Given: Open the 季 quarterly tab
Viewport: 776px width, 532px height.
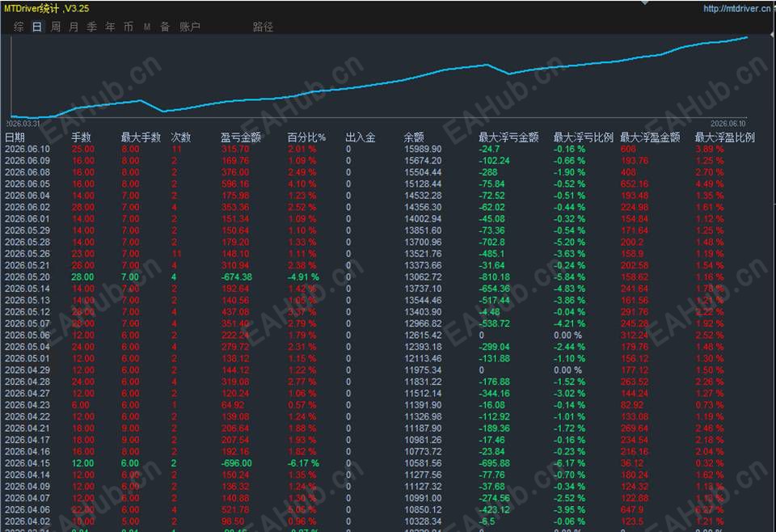Looking at the screenshot, I should click(91, 27).
